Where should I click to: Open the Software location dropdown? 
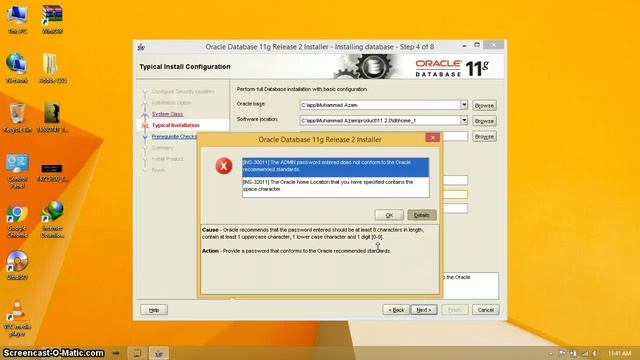pos(464,120)
